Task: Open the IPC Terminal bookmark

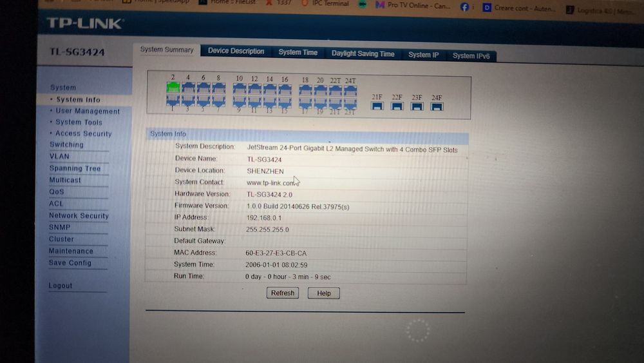Action: [x=325, y=3]
